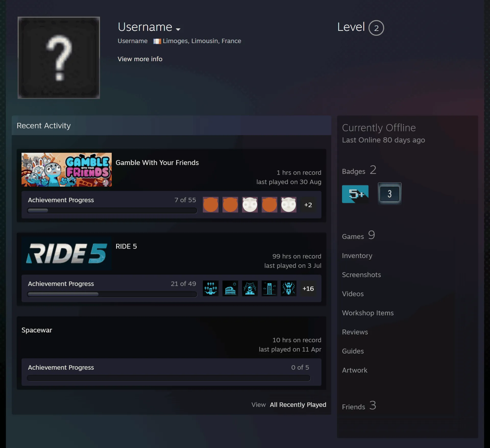This screenshot has width=490, height=448.
Task: Click the Spacewar achievement progress bar
Action: (x=168, y=378)
